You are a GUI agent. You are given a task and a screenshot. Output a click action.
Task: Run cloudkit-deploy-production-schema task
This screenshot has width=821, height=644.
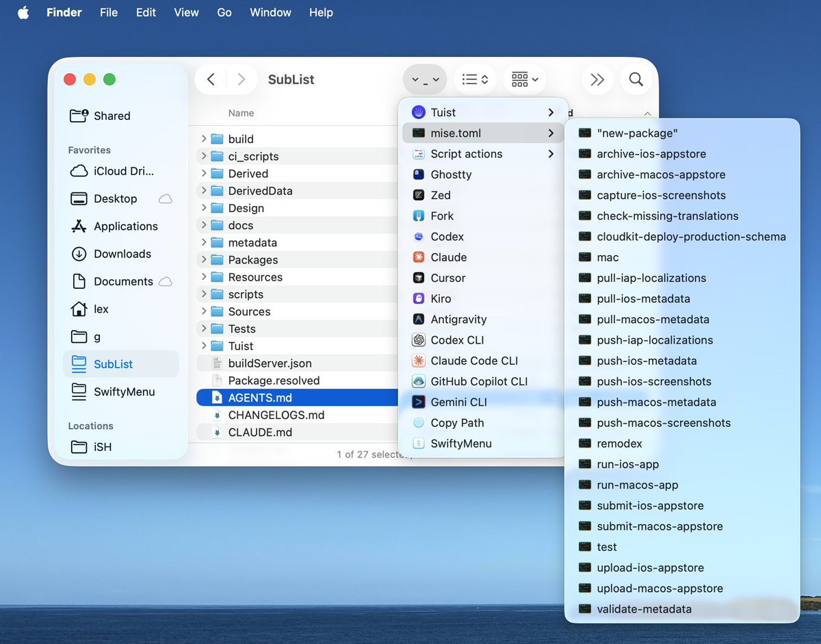click(x=682, y=237)
